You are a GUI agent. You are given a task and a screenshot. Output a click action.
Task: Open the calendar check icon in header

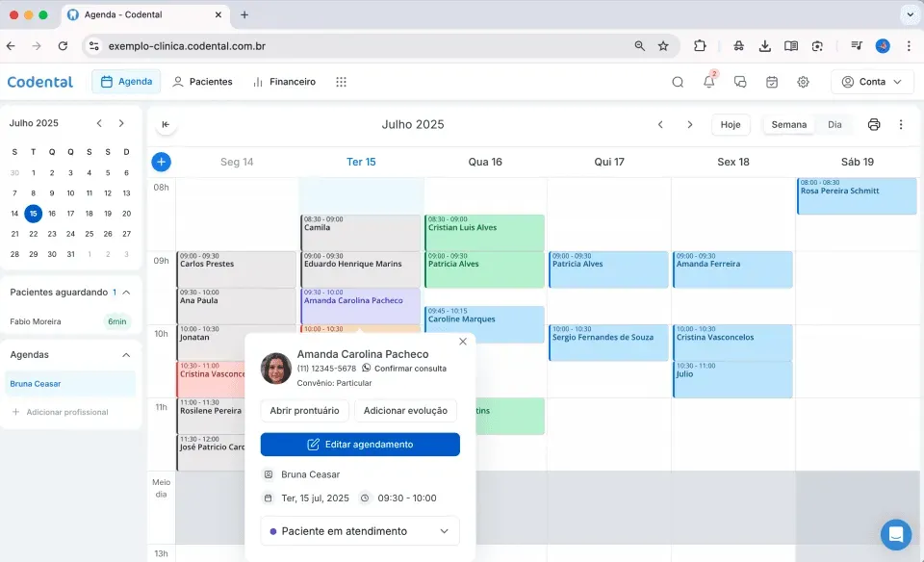772,82
